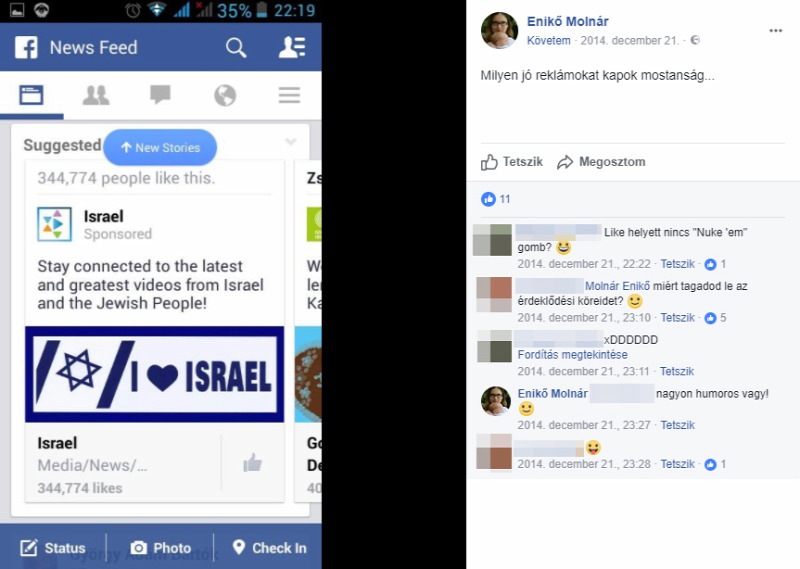Like the Israel page with thumbs-up icon
The height and width of the screenshot is (569, 800).
tap(253, 463)
